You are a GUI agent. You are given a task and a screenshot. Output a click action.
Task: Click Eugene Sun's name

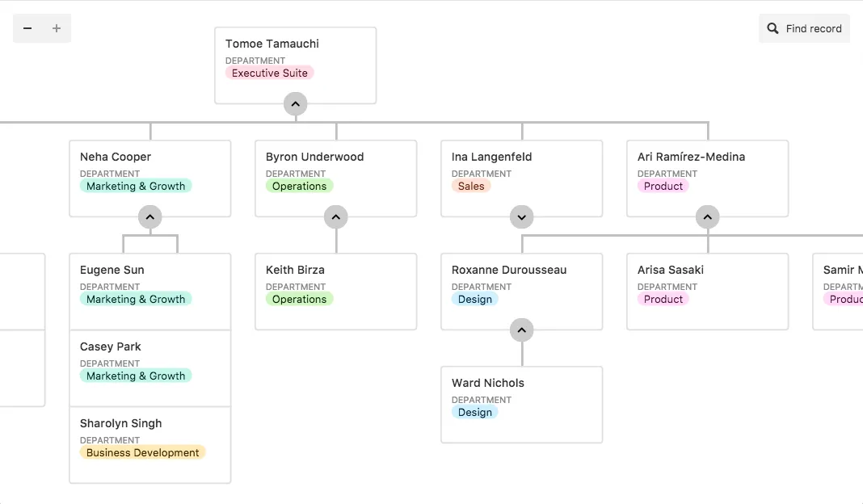112,270
